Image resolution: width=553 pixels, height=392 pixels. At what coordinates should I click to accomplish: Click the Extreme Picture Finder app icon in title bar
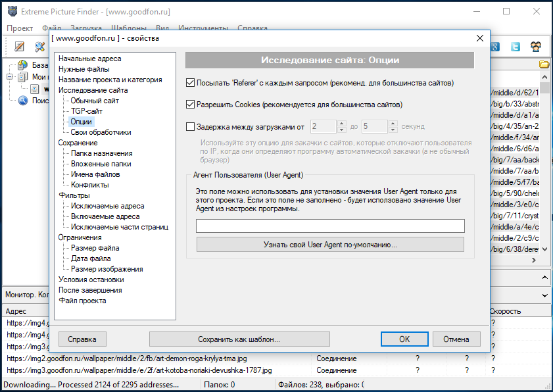pos(12,11)
